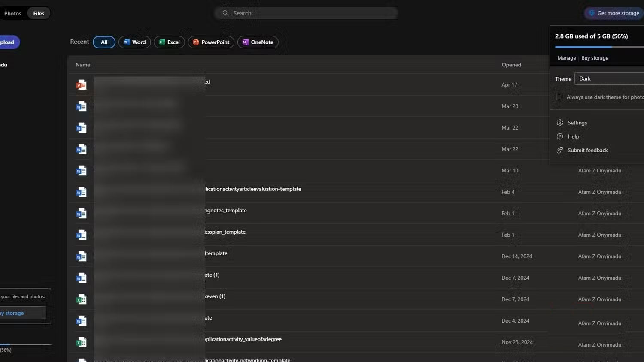
Task: Click inside the Search field
Action: [301, 13]
